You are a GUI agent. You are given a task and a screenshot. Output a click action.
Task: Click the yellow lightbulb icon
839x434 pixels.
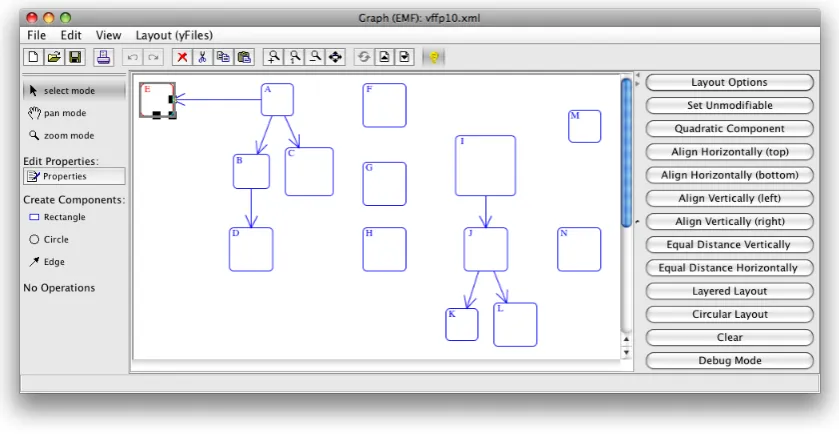pyautogui.click(x=434, y=57)
